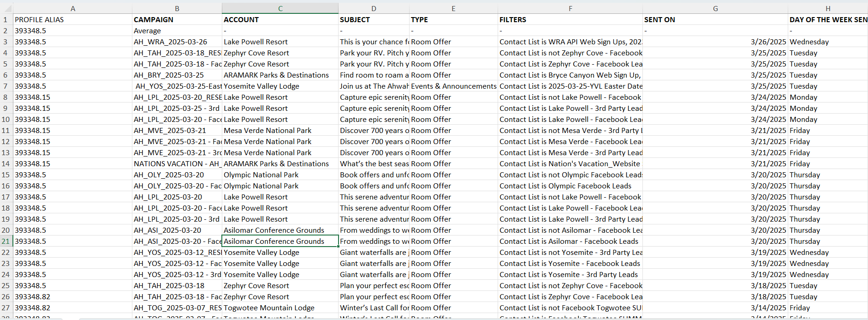Select row 14 header
Image resolution: width=868 pixels, height=320 pixels.
6,163
